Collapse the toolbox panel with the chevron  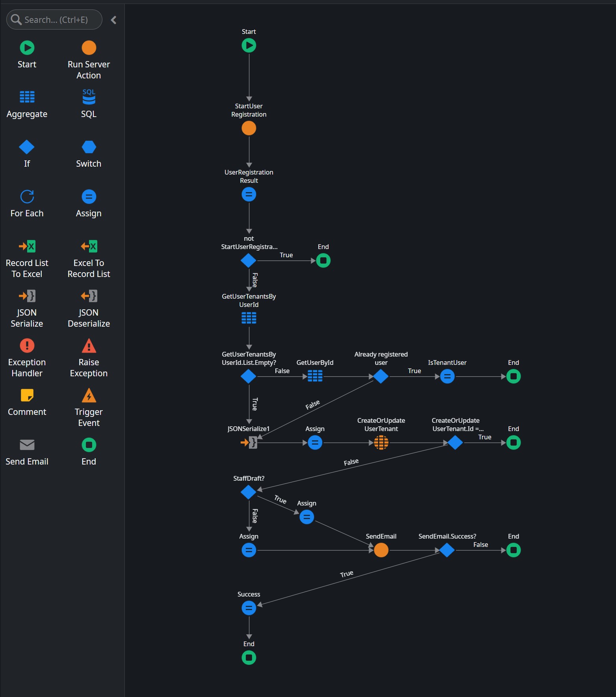pyautogui.click(x=113, y=20)
